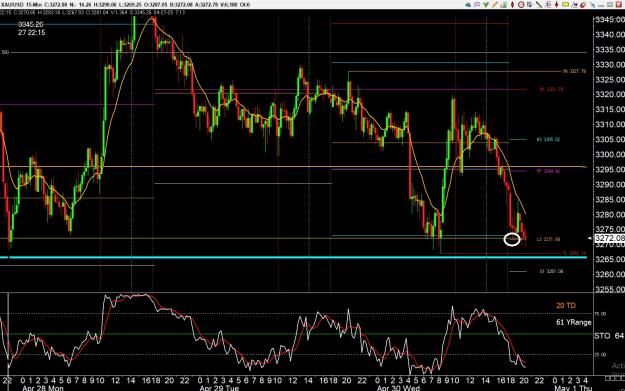This screenshot has width=625, height=391.
Task: Click the red R1 3321 pivot label
Action: click(x=551, y=89)
